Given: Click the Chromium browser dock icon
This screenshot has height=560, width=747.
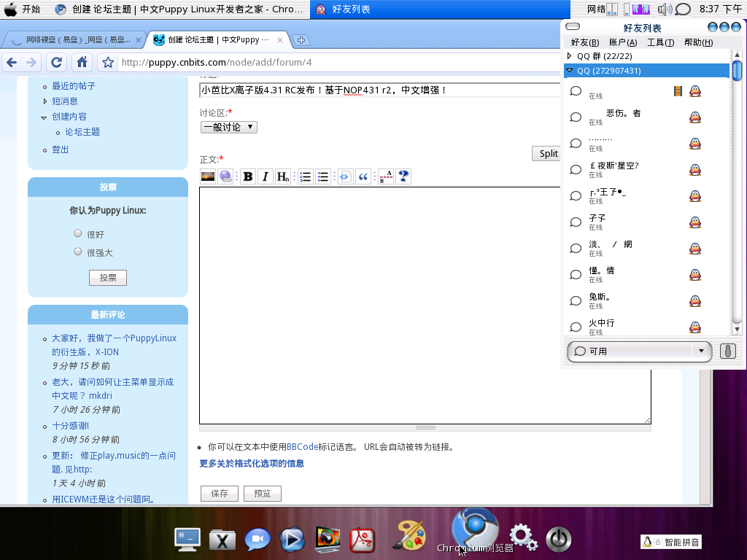Looking at the screenshot, I should (474, 531).
